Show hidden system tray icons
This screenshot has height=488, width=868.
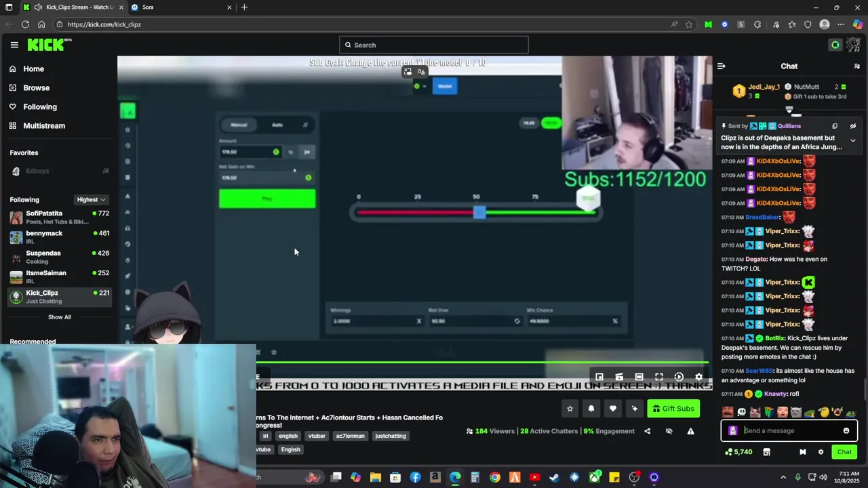click(783, 477)
